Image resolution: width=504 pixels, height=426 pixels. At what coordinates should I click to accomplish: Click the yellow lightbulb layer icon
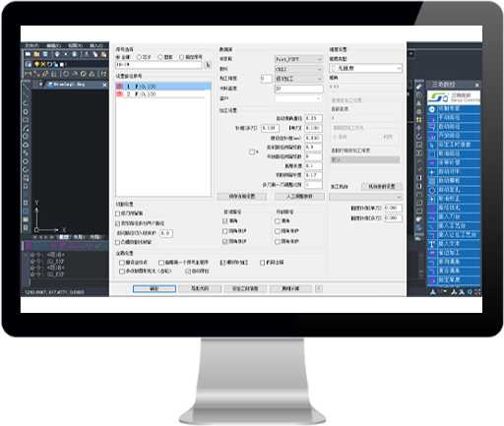point(36,64)
